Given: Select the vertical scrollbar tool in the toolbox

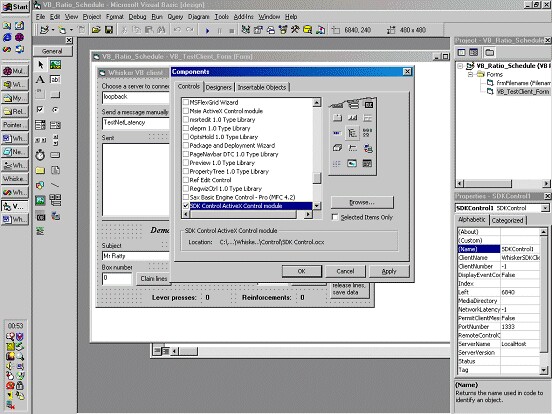Looking at the screenshot, I should coord(55,140).
